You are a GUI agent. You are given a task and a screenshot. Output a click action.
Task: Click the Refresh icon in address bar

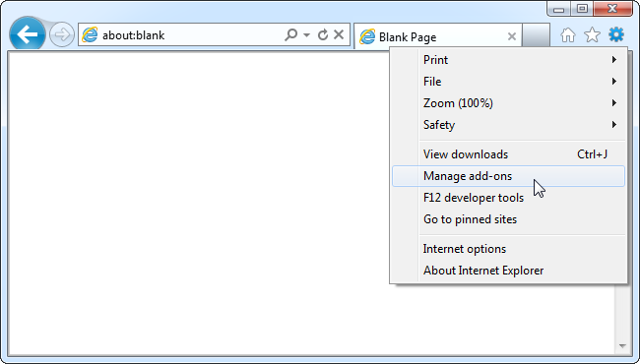(322, 35)
